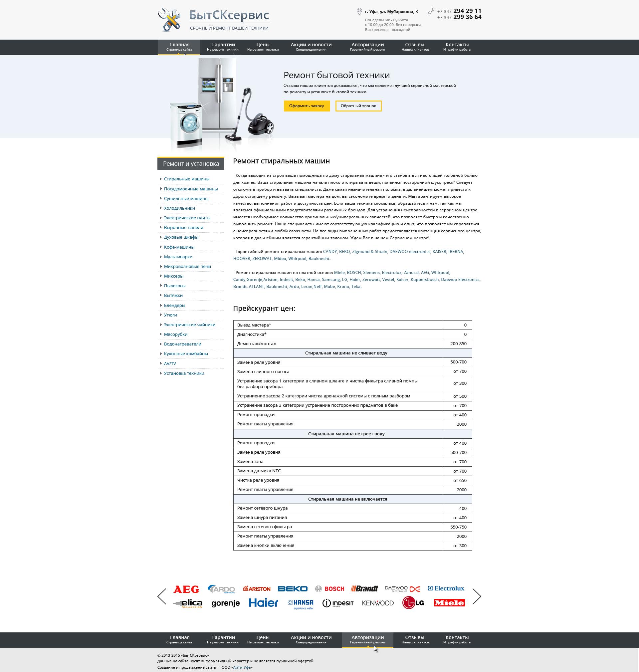Viewport: 639px width, 672px height.
Task: Click the phone handset icon in header
Action: click(431, 11)
